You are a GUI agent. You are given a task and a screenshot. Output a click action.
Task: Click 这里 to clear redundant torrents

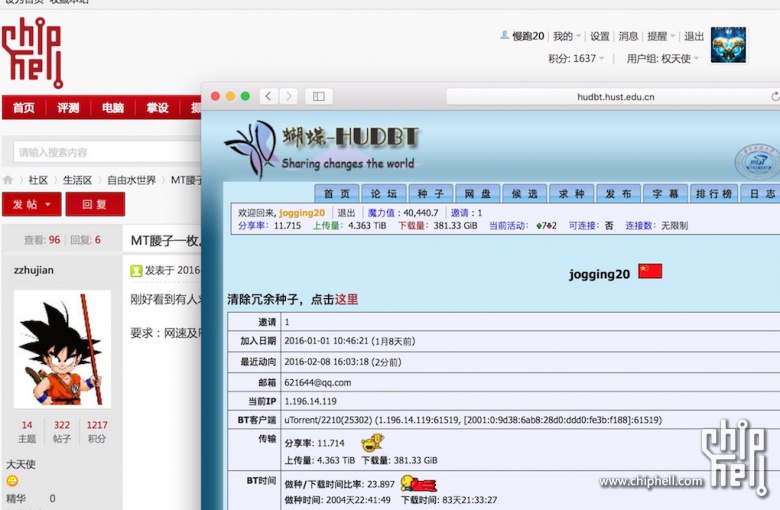click(346, 300)
